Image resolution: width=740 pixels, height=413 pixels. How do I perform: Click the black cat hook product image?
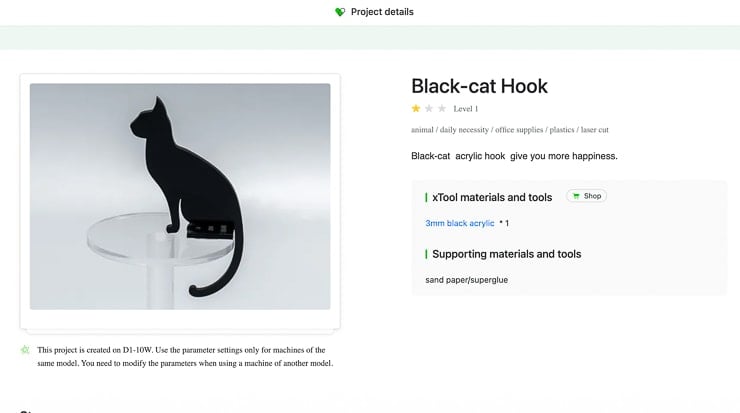click(x=180, y=196)
